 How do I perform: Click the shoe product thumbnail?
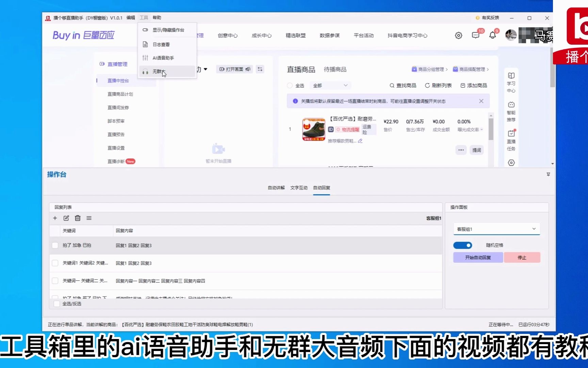[313, 129]
